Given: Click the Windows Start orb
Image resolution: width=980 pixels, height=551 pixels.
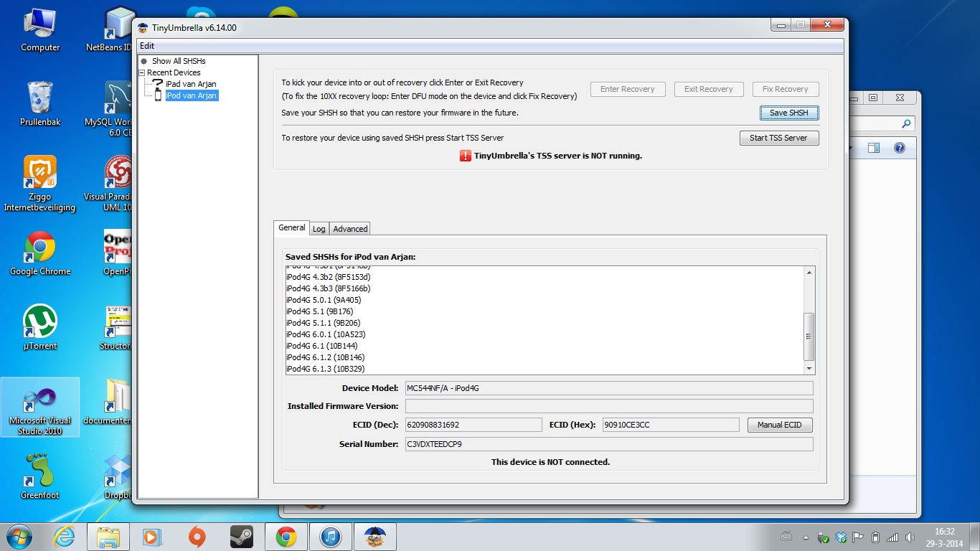Looking at the screenshot, I should pyautogui.click(x=19, y=536).
